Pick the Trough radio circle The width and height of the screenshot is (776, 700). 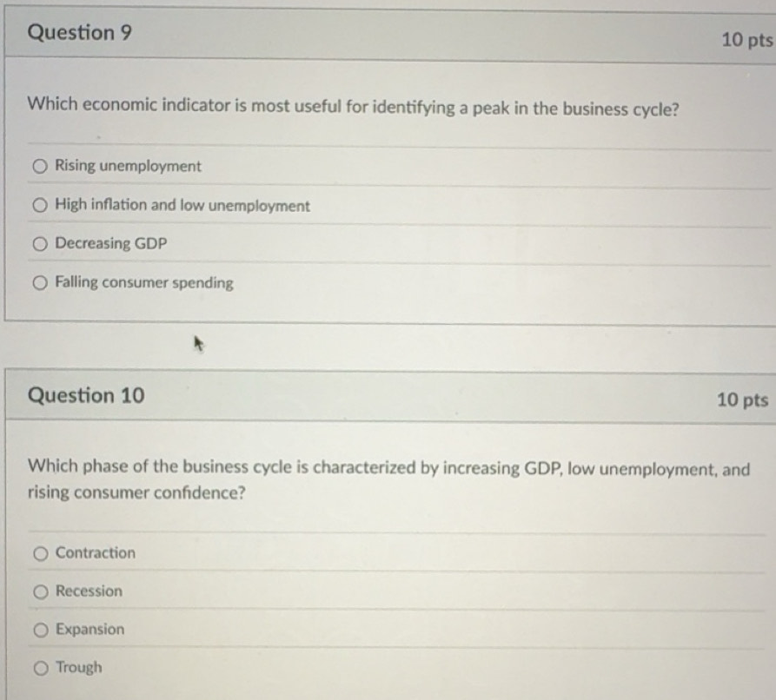coord(41,669)
